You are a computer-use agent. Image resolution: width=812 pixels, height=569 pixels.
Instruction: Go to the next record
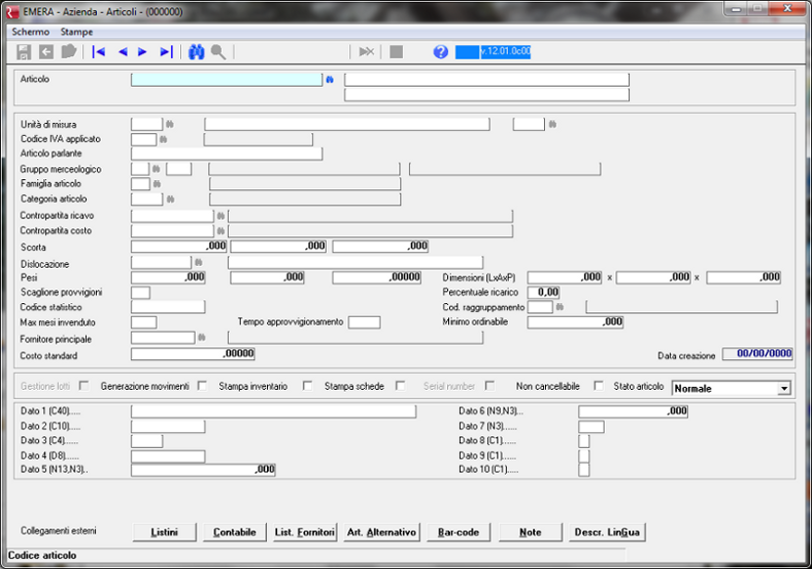click(142, 52)
